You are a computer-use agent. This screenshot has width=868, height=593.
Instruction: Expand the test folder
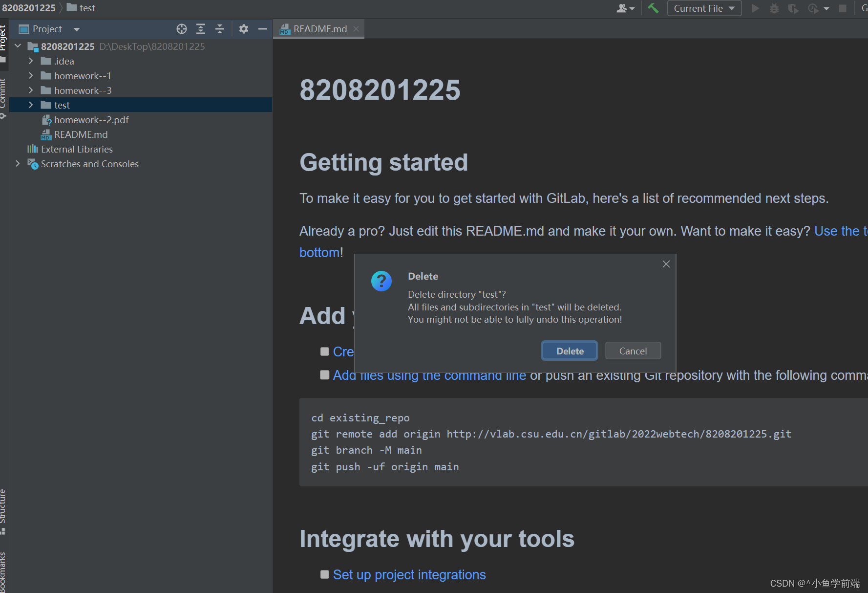click(x=31, y=105)
